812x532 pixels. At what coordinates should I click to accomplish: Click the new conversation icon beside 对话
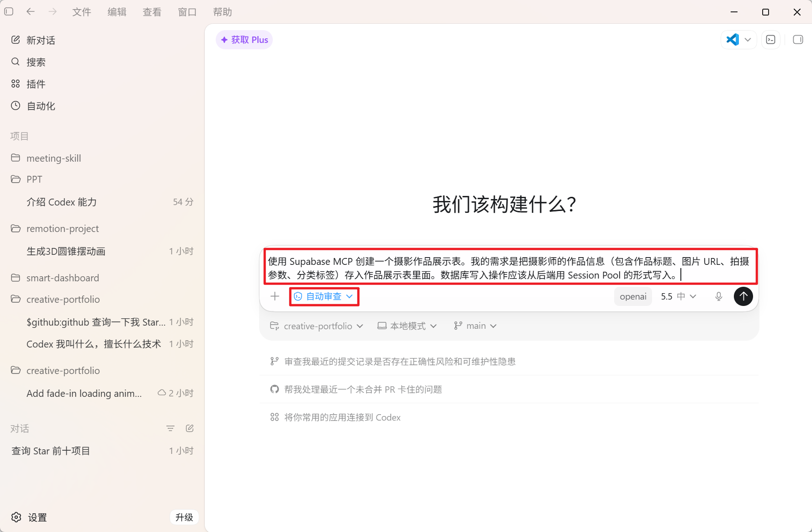coord(190,428)
